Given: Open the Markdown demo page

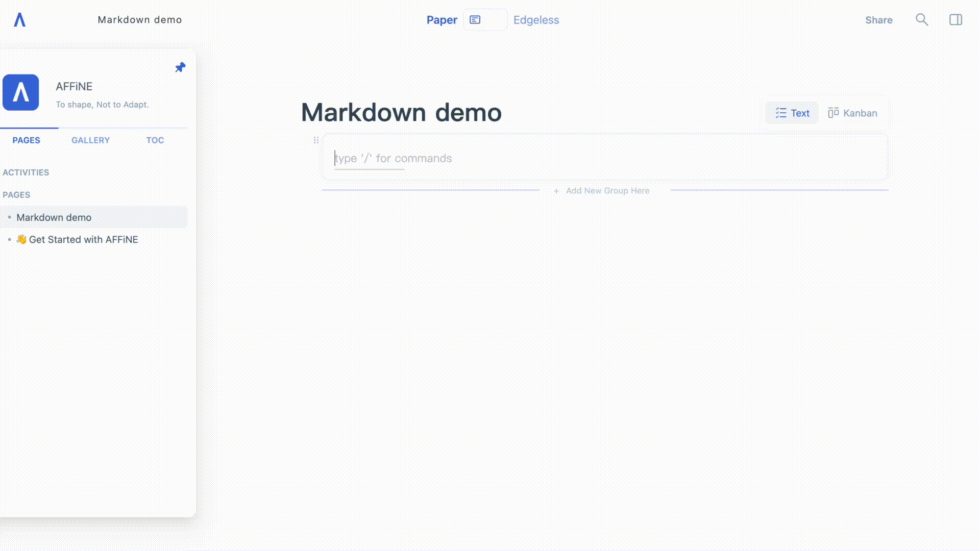Looking at the screenshot, I should (94, 217).
